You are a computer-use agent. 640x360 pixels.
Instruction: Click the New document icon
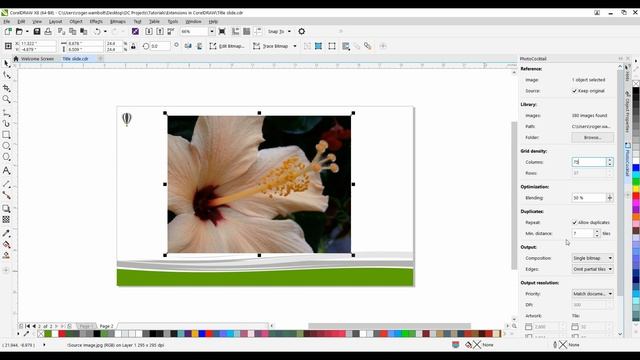[8, 31]
